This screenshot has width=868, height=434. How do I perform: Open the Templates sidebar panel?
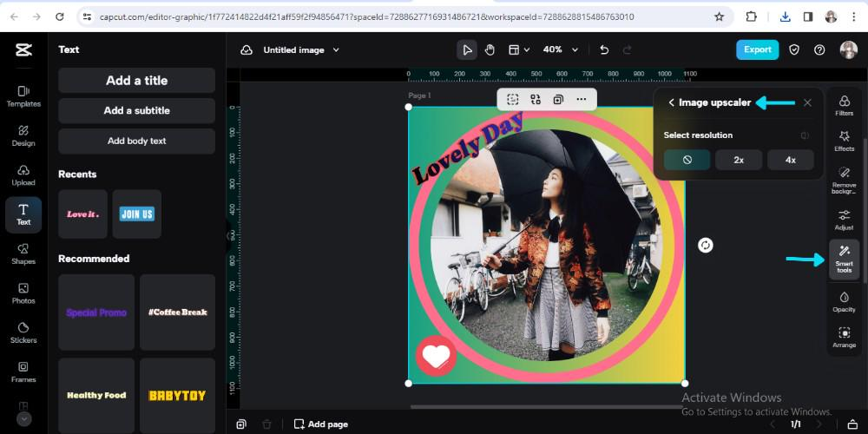[x=23, y=96]
